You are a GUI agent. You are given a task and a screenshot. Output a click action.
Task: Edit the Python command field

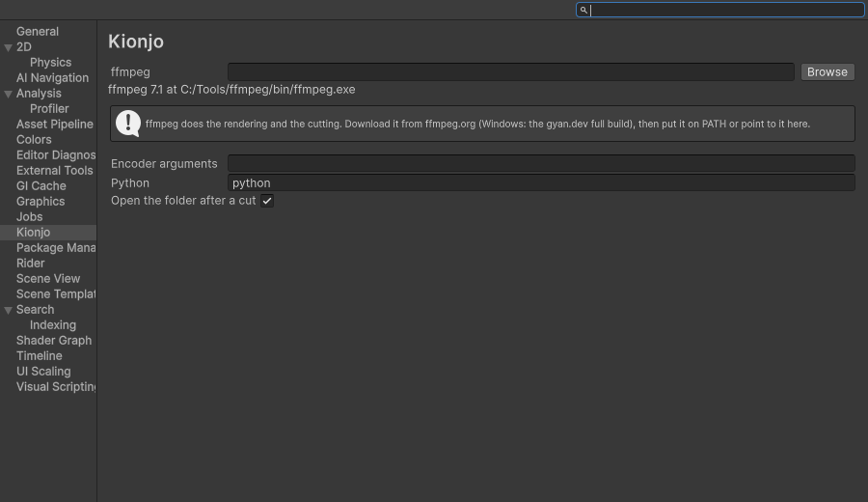pos(541,182)
